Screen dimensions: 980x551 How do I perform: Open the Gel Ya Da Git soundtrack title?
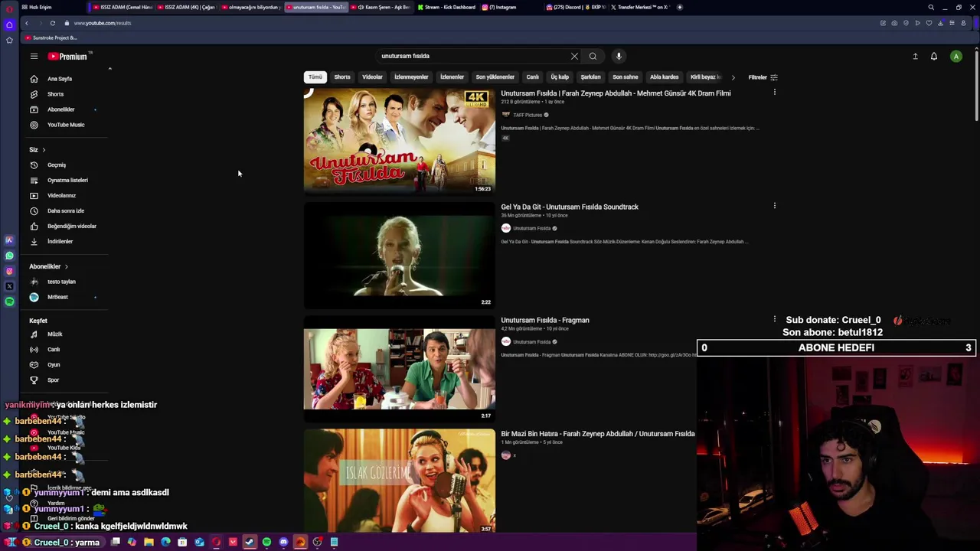coord(570,207)
